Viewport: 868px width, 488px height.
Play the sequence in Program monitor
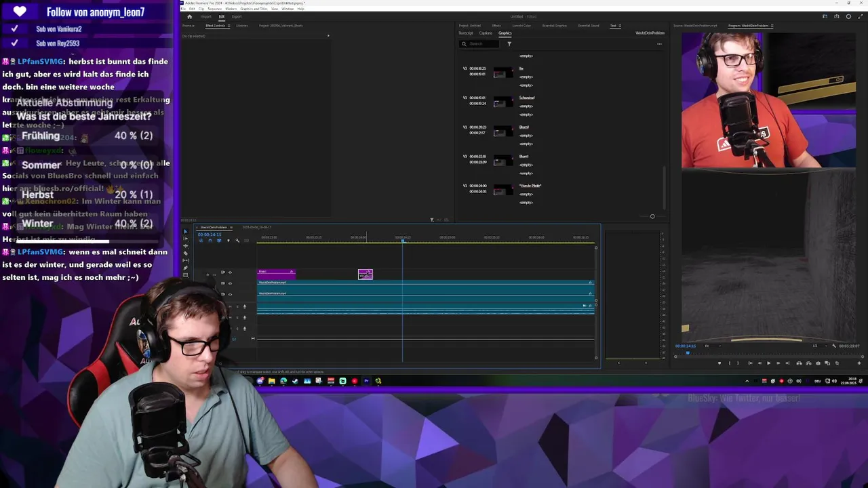[769, 363]
